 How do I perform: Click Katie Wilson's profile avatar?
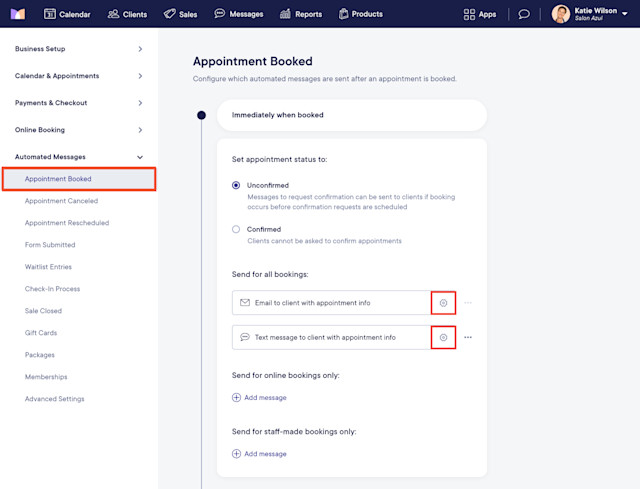coord(561,14)
